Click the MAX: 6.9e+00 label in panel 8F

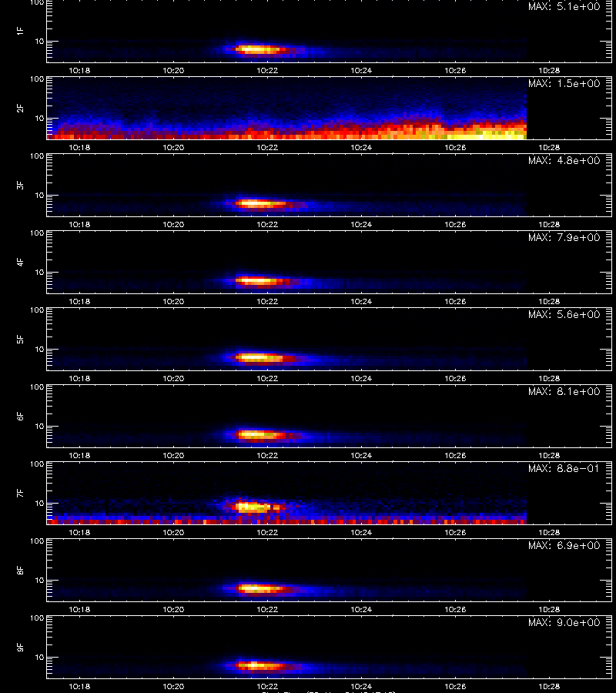(x=564, y=545)
